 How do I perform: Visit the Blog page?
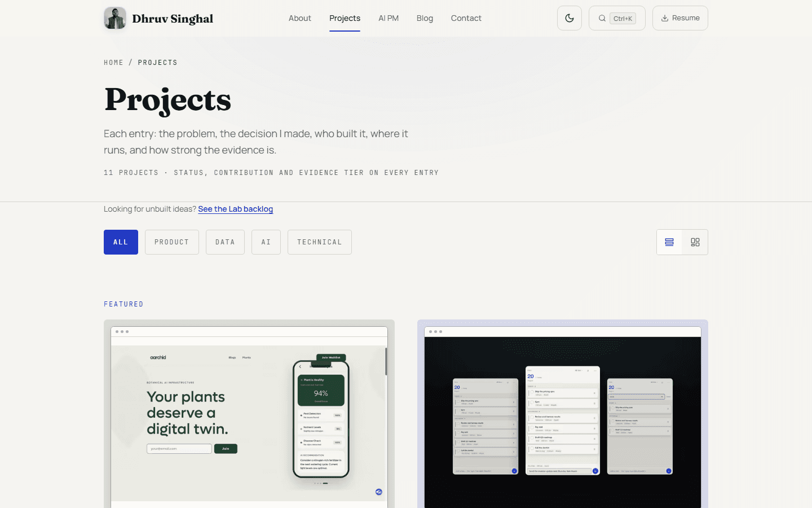coord(425,18)
